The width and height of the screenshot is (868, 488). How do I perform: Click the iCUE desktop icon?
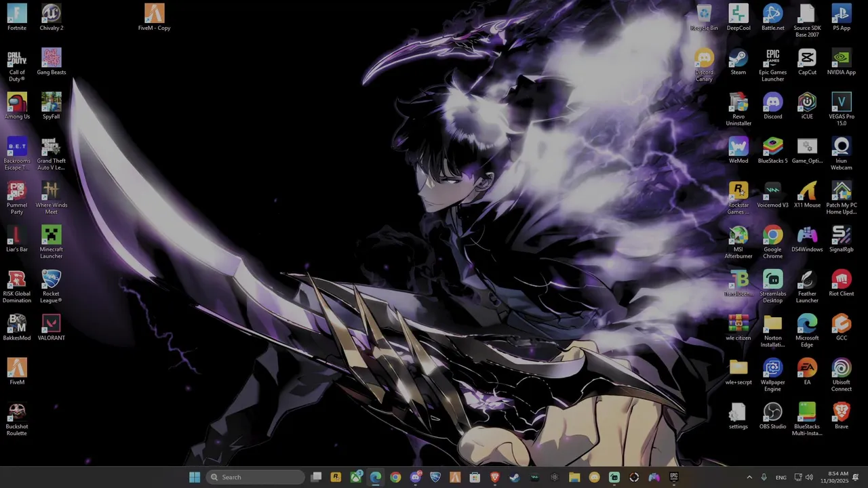807,106
